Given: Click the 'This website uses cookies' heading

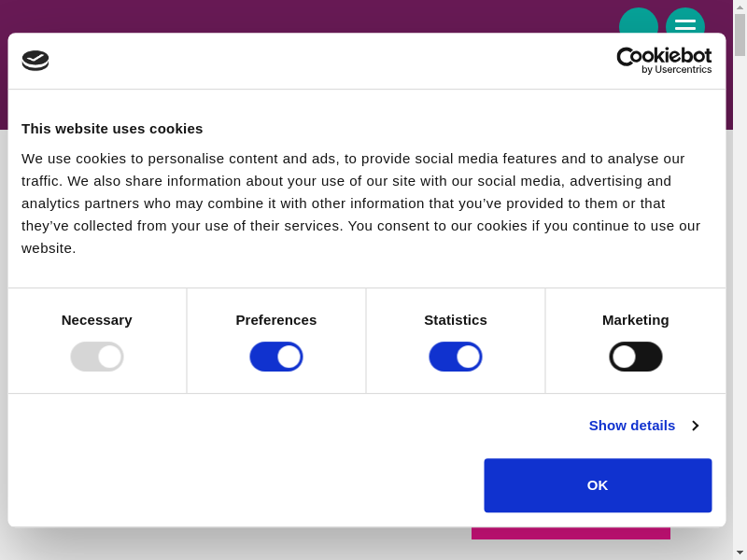Looking at the screenshot, I should tap(112, 129).
